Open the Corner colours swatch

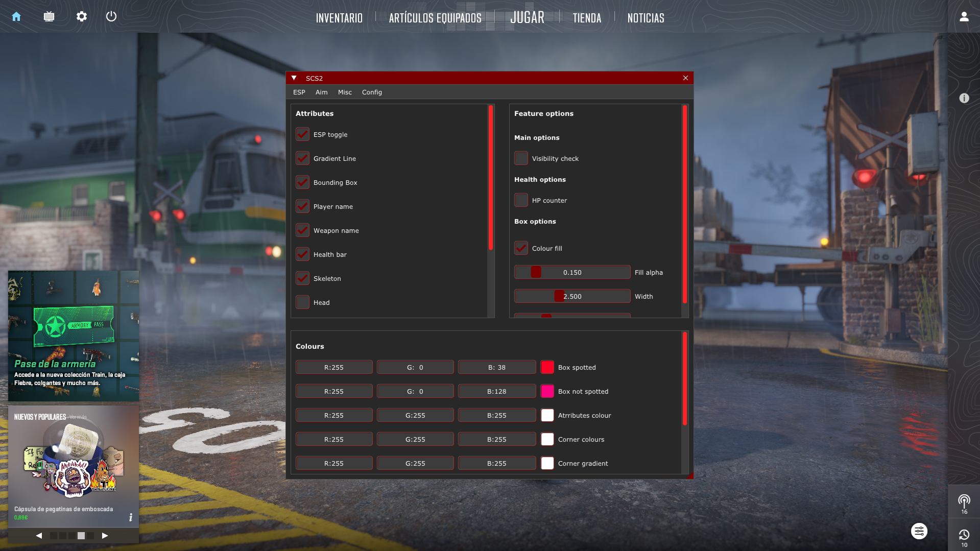[x=547, y=439]
